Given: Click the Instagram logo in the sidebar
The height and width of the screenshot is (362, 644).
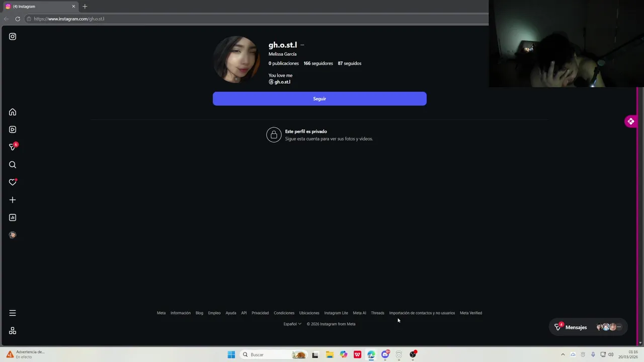Looking at the screenshot, I should [13, 36].
